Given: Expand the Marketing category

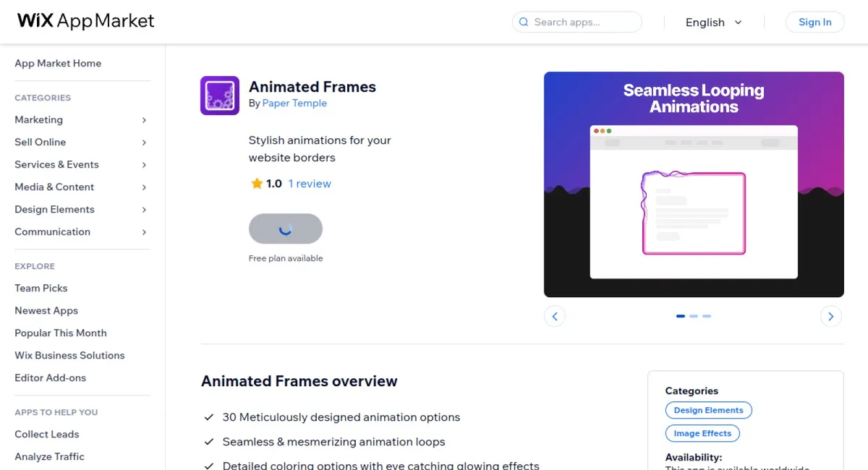Looking at the screenshot, I should pyautogui.click(x=81, y=120).
